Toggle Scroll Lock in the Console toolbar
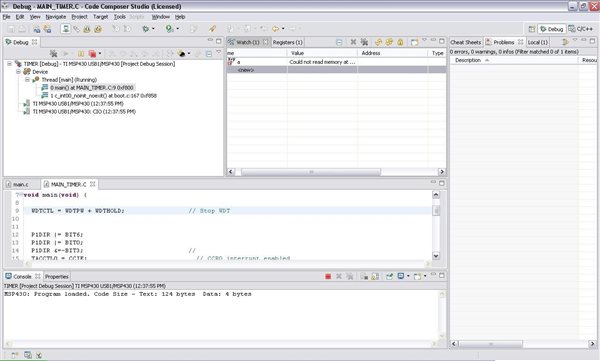This screenshot has width=600, height=361. coord(375,276)
